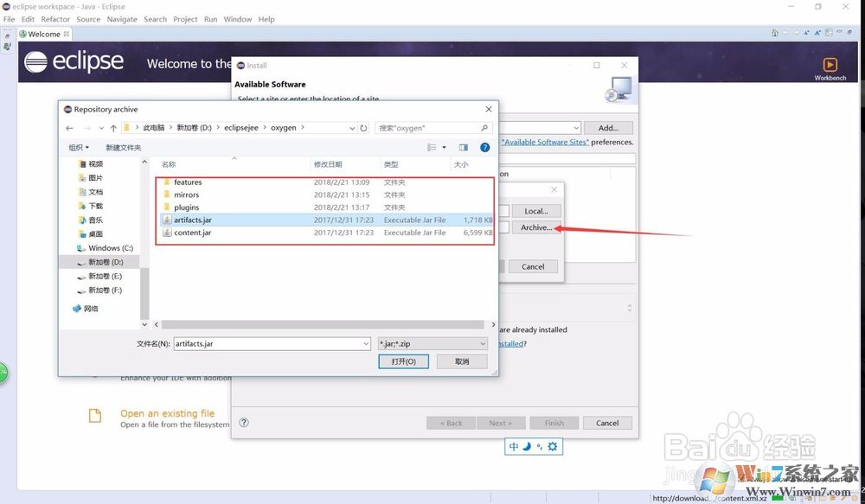Click the 取消 button in file dialog
The height and width of the screenshot is (504, 865).
coord(462,361)
